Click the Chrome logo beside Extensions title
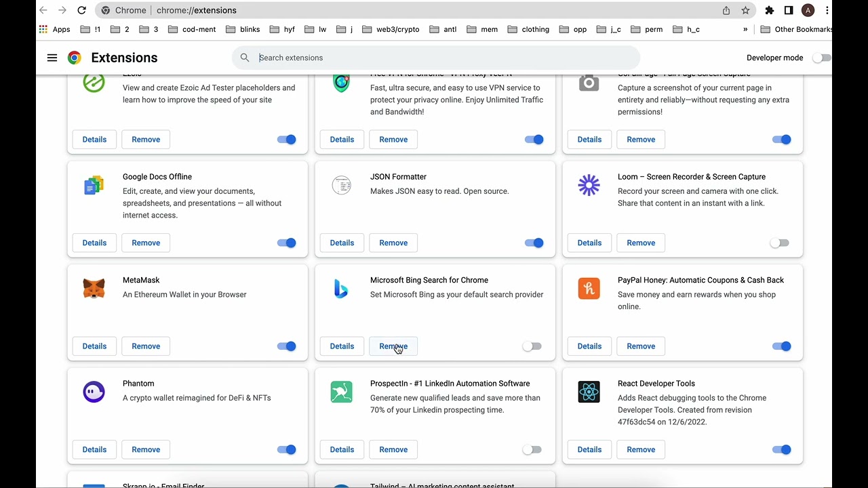The height and width of the screenshot is (488, 868). pyautogui.click(x=75, y=58)
